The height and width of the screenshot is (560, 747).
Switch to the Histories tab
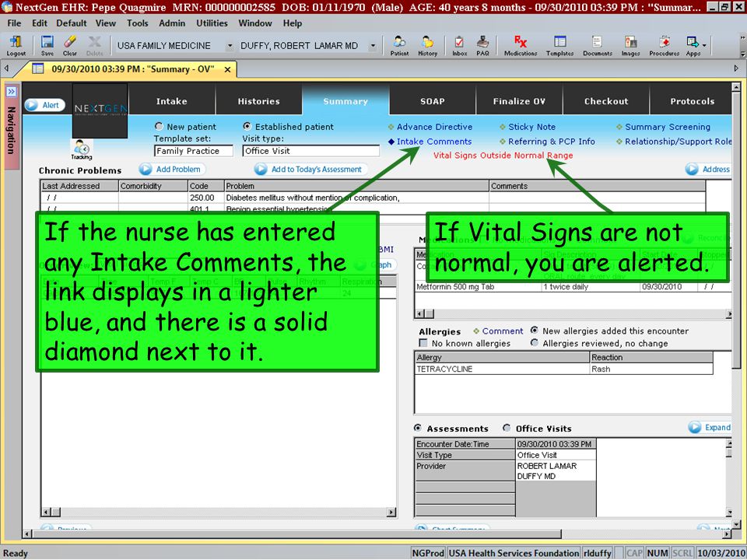pos(258,101)
